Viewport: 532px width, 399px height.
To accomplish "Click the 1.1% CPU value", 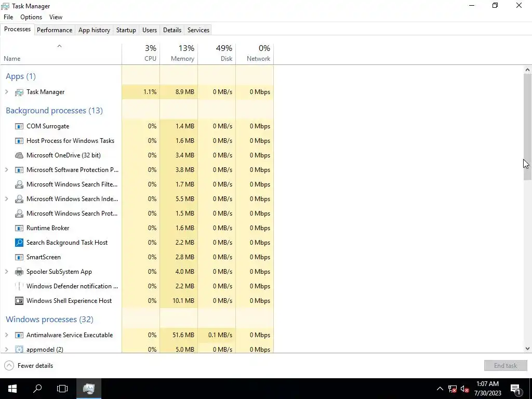I will pyautogui.click(x=150, y=92).
